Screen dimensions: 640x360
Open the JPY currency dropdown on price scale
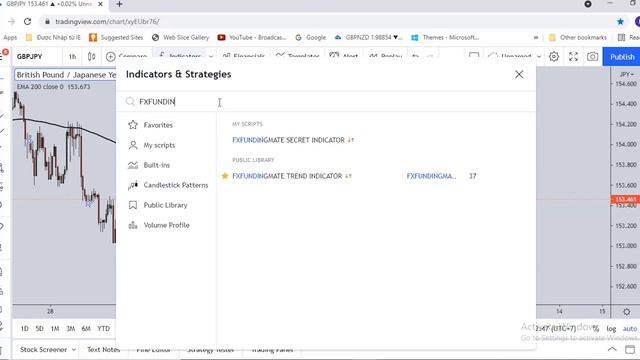(627, 74)
